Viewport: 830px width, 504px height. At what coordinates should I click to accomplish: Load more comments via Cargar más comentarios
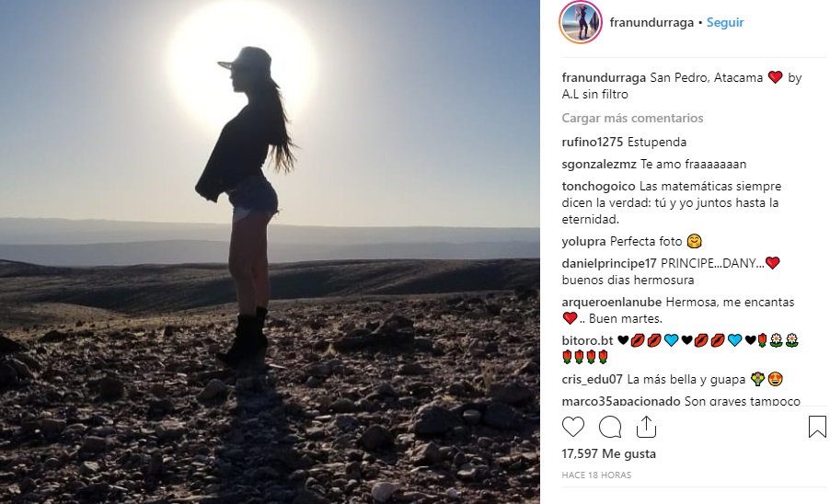(x=632, y=118)
